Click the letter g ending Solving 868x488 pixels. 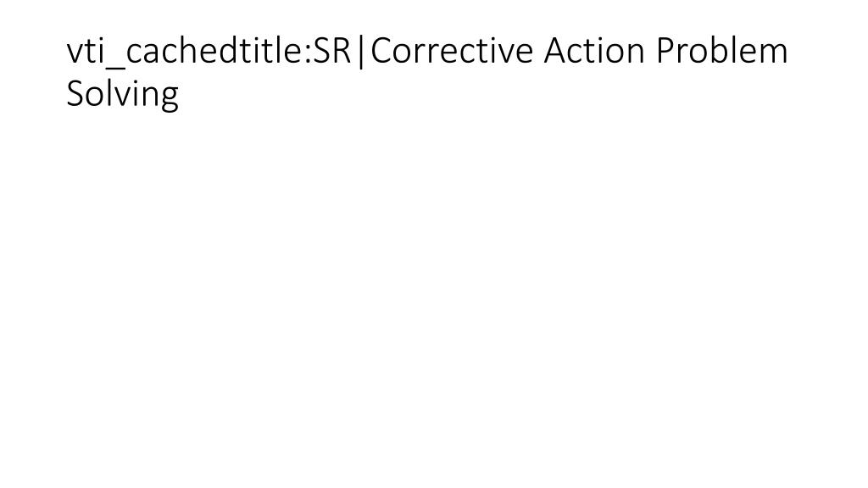point(170,98)
